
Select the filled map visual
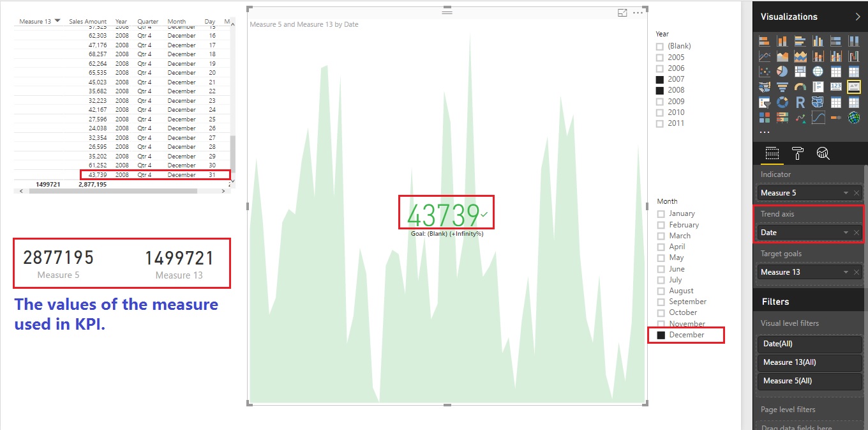[764, 87]
